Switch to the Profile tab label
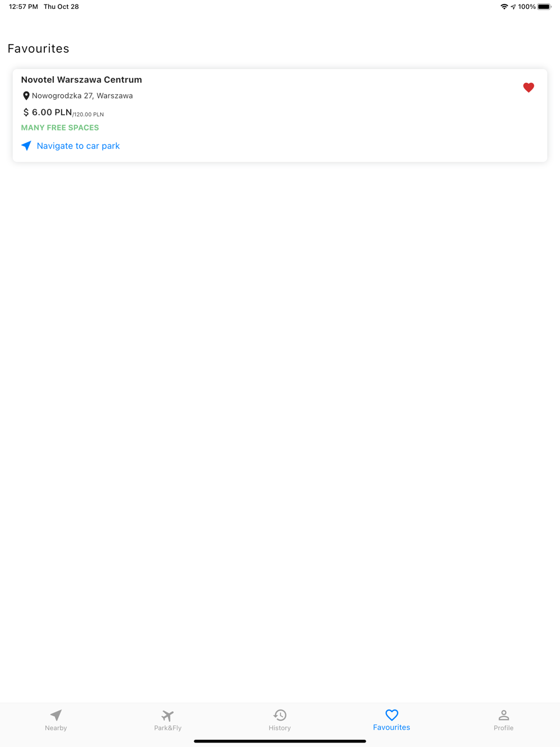560x747 pixels. (x=503, y=728)
